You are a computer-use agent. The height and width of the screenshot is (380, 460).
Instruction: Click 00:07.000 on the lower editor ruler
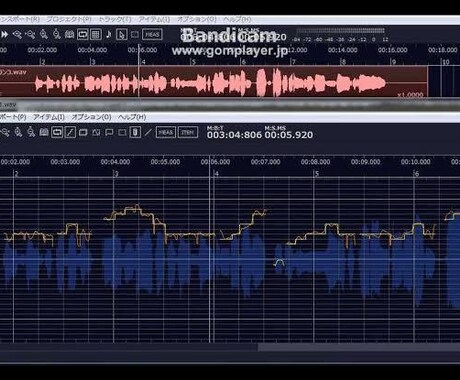265,162
